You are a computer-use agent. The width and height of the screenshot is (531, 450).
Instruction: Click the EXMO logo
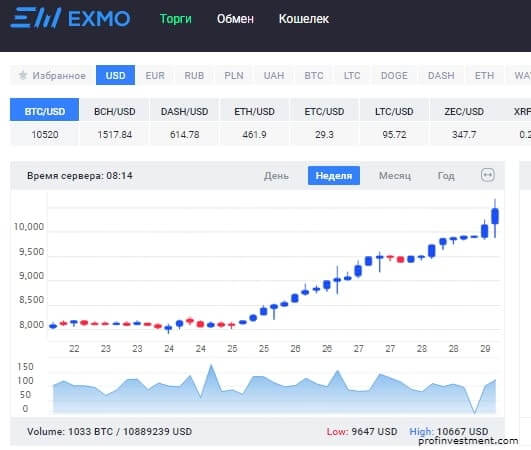coord(70,18)
